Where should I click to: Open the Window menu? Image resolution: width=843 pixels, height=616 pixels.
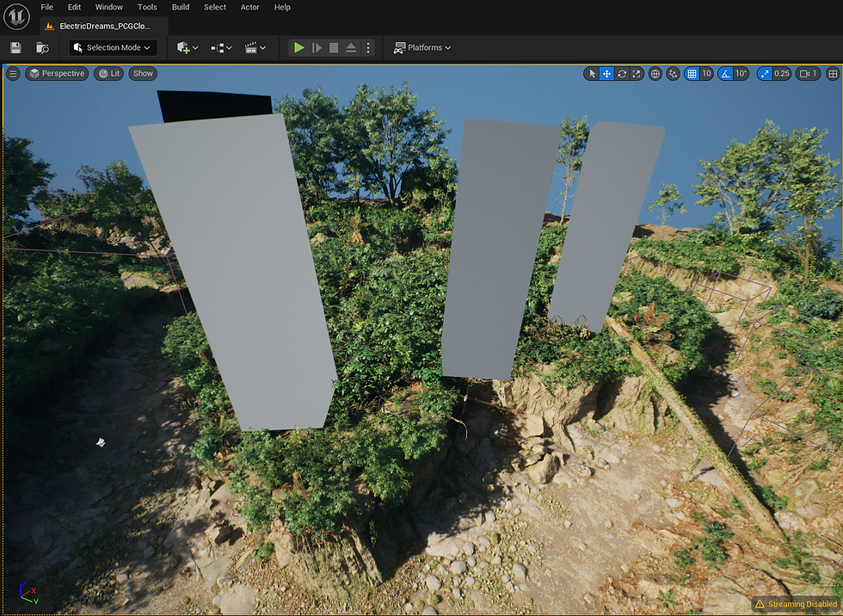point(109,7)
